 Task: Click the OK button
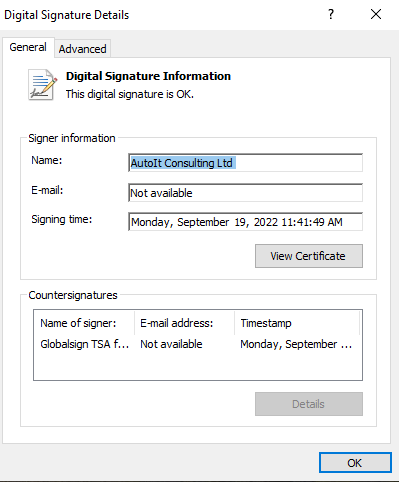(355, 463)
